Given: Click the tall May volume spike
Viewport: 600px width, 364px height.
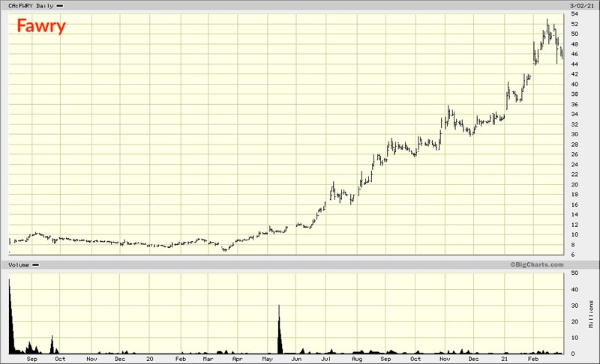Looking at the screenshot, I should [x=279, y=330].
